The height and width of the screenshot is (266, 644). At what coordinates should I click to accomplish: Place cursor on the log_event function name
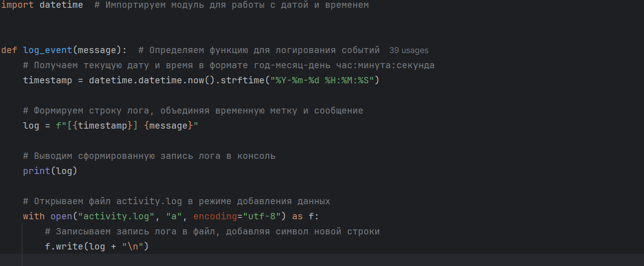48,50
